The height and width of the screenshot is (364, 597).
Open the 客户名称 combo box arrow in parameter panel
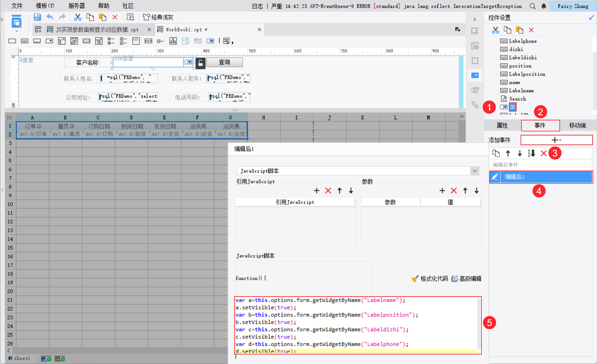[x=188, y=62]
